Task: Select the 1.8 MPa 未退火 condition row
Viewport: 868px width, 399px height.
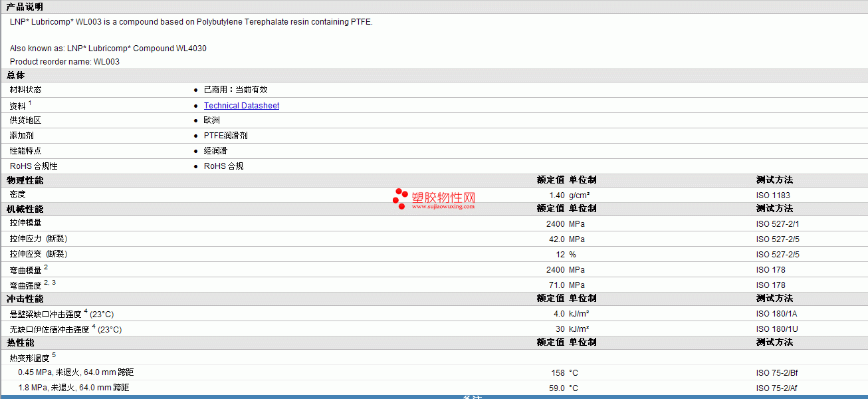Action: pyautogui.click(x=74, y=388)
